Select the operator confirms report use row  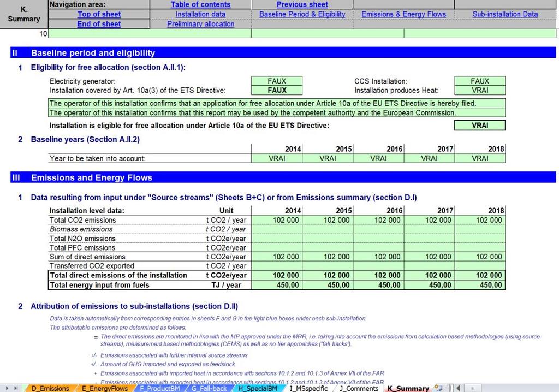pos(277,112)
